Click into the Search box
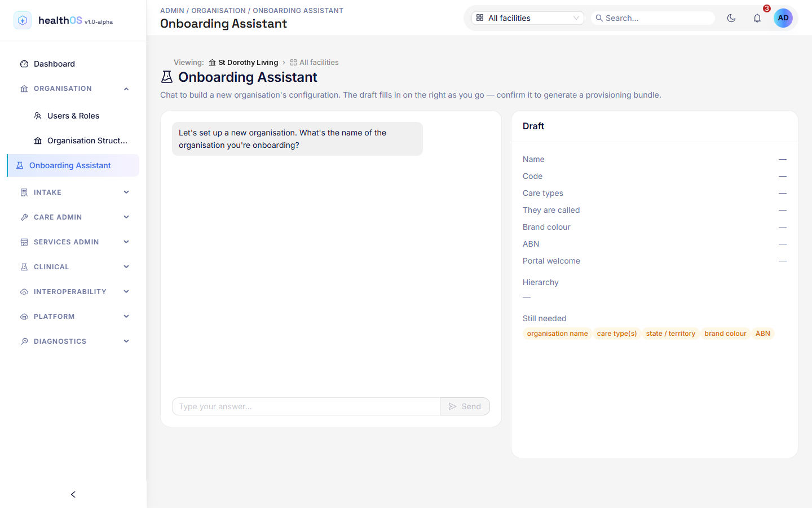The height and width of the screenshot is (508, 812). click(653, 18)
